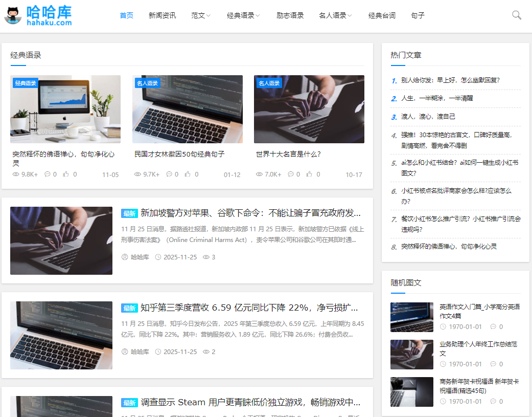Image resolution: width=532 pixels, height=417 pixels.
Task: Open the 新闻资讯 menu item
Action: tap(162, 15)
